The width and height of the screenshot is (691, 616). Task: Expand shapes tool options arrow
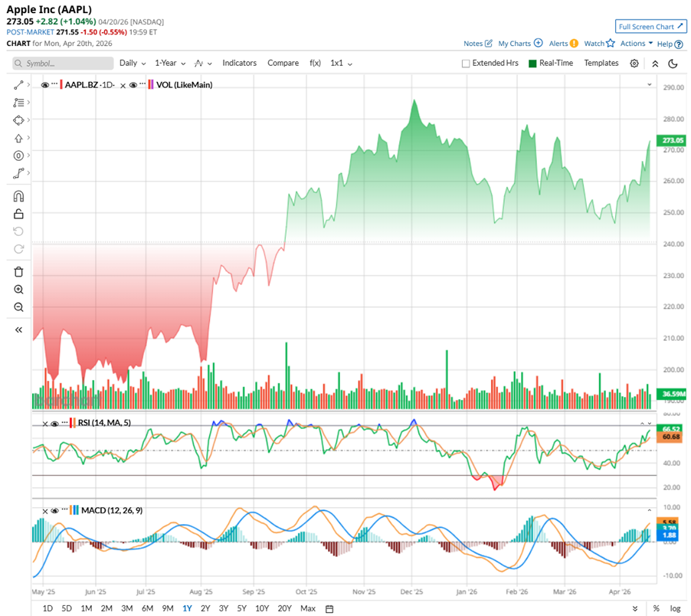28,120
